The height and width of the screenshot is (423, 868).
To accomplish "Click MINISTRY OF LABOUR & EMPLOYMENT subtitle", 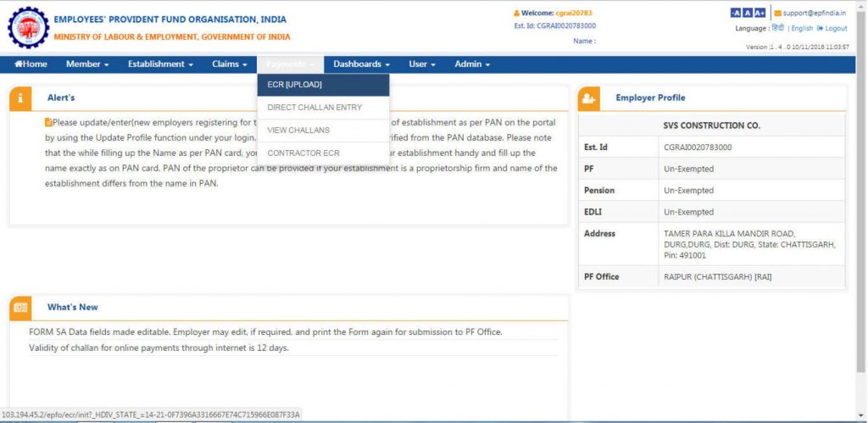I will (171, 37).
